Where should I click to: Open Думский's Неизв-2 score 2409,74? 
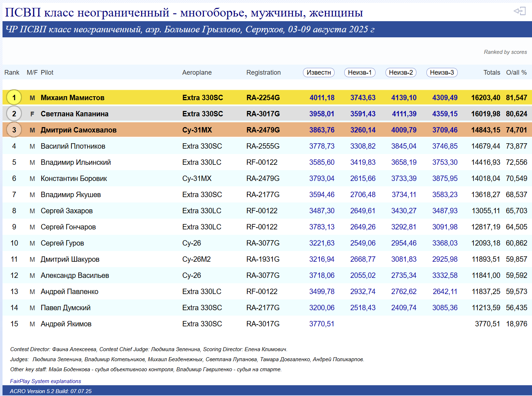point(403,308)
